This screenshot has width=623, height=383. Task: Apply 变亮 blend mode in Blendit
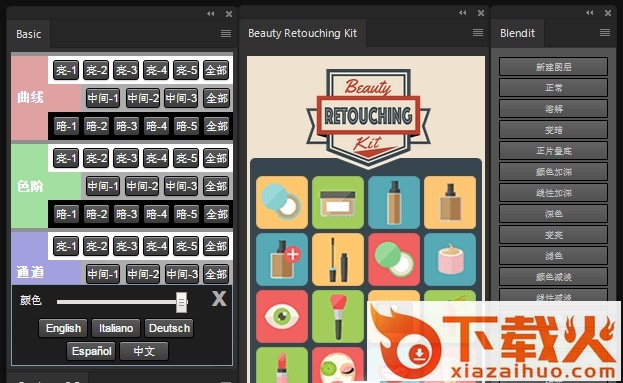(x=553, y=235)
